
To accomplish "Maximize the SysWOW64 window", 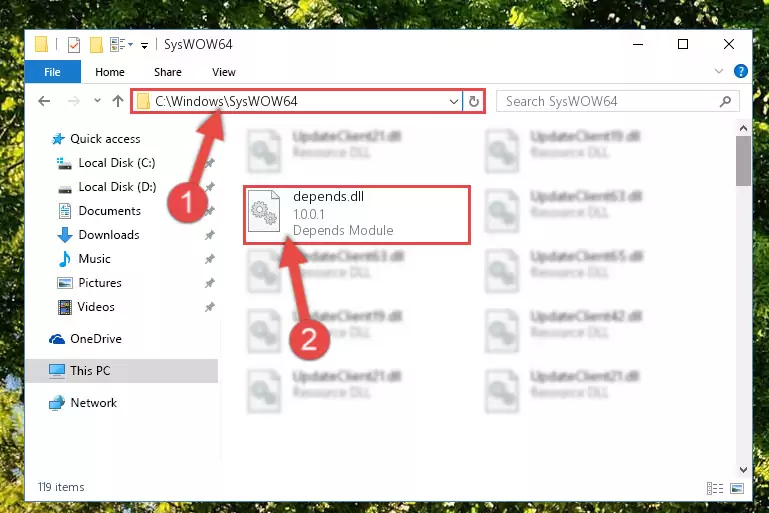I will [x=683, y=45].
